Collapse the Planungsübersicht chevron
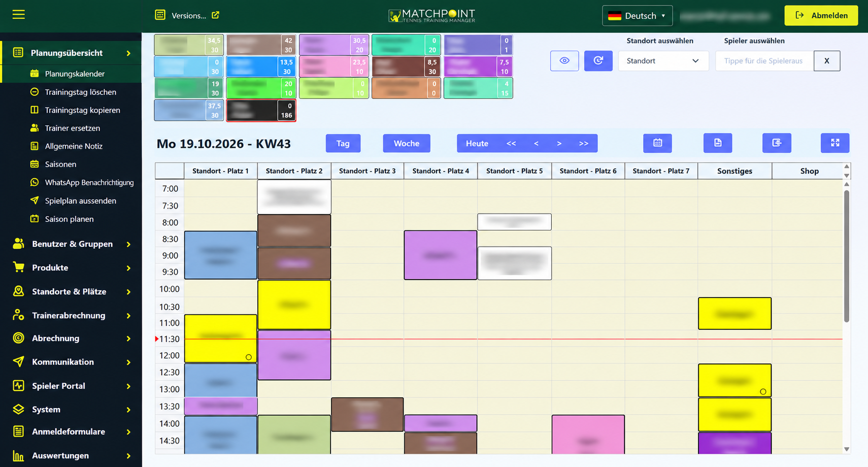Image resolution: width=868 pixels, height=467 pixels. point(128,53)
